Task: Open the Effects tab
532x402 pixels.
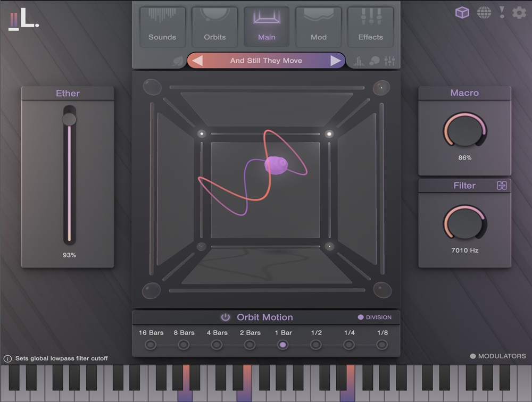Action: pyautogui.click(x=370, y=27)
